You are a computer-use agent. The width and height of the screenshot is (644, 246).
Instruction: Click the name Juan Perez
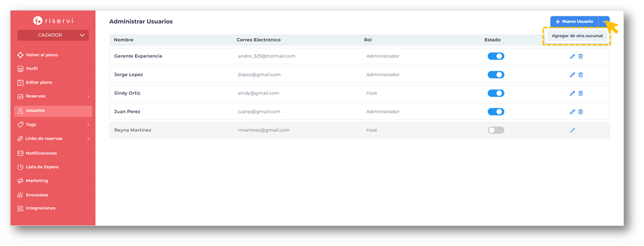click(127, 112)
